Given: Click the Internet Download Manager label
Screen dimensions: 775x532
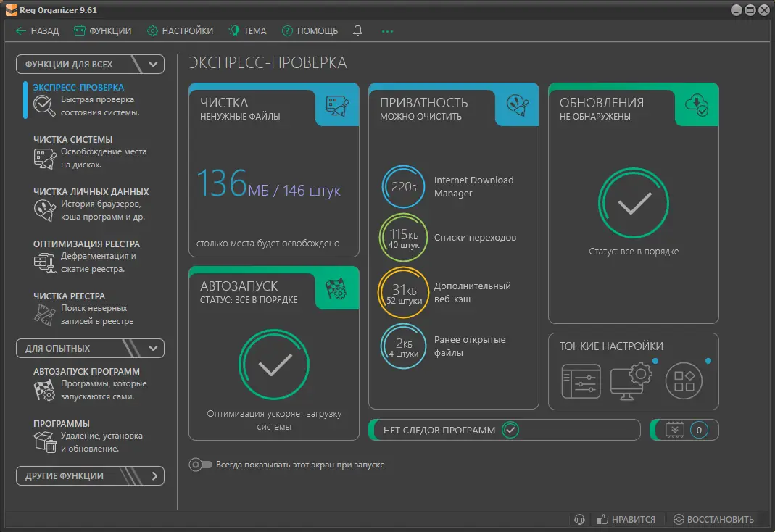Looking at the screenshot, I should click(473, 187).
